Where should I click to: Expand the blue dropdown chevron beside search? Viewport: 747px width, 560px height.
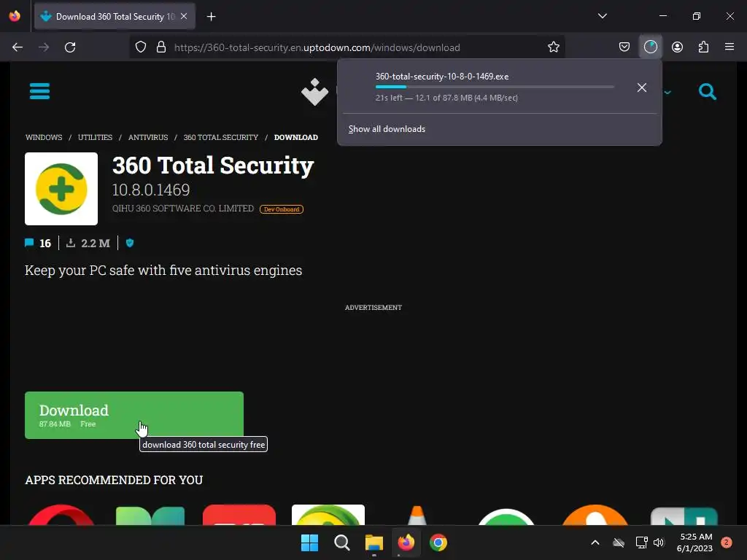(667, 93)
